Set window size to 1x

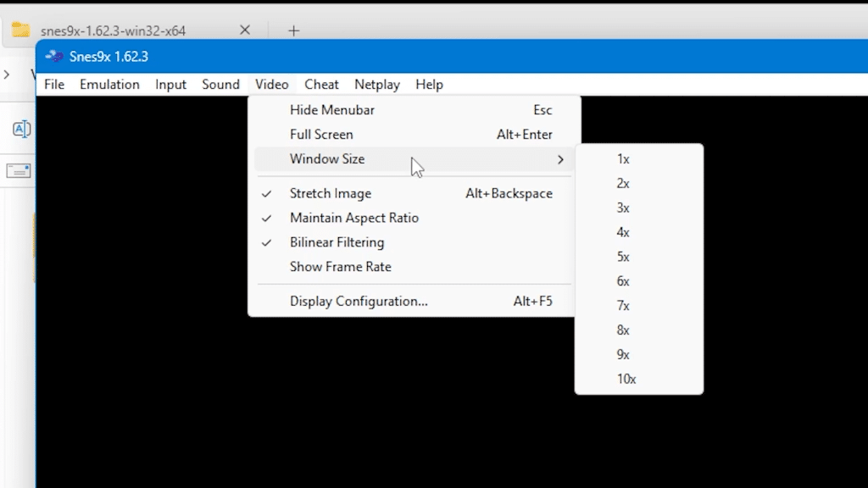click(x=639, y=159)
